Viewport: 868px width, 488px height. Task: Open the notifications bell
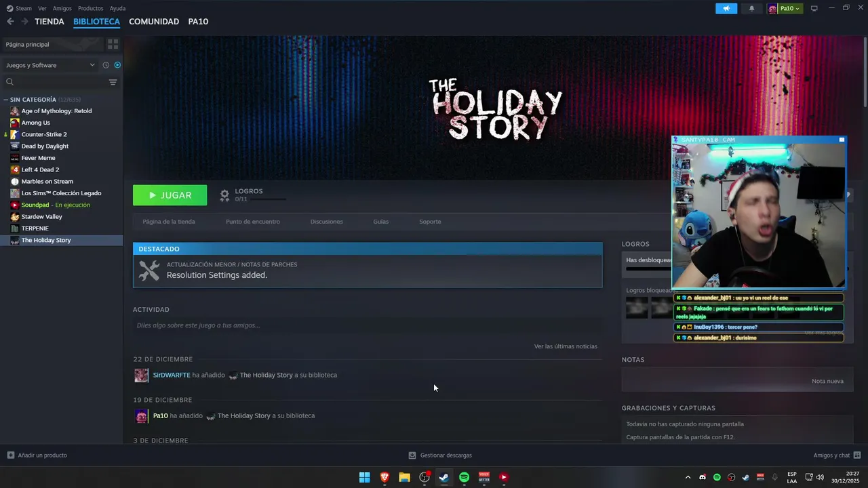[x=751, y=8]
